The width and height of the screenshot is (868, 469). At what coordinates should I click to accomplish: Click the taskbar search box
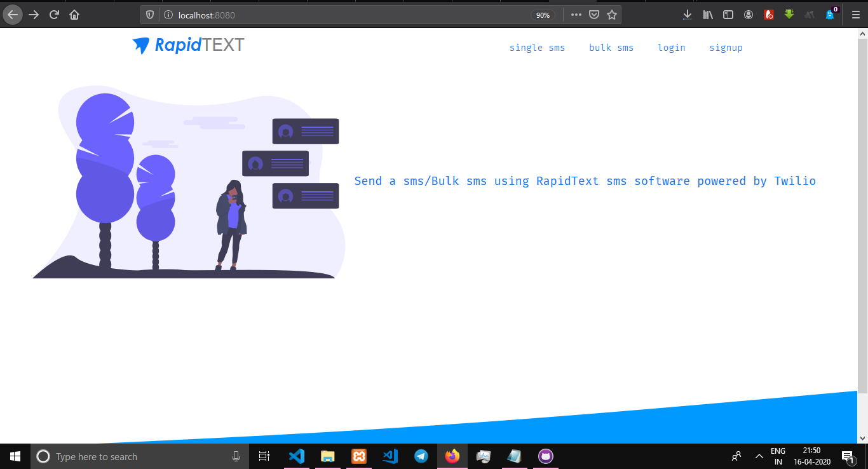(x=140, y=456)
